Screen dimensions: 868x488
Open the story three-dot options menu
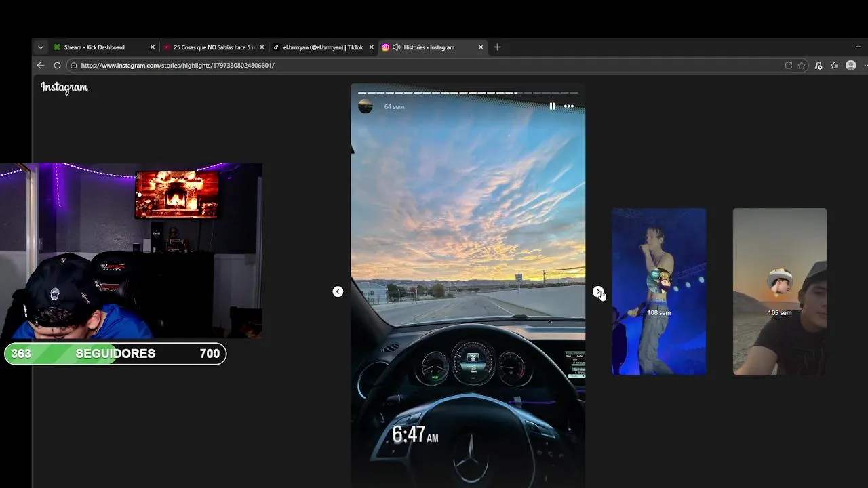click(x=569, y=106)
